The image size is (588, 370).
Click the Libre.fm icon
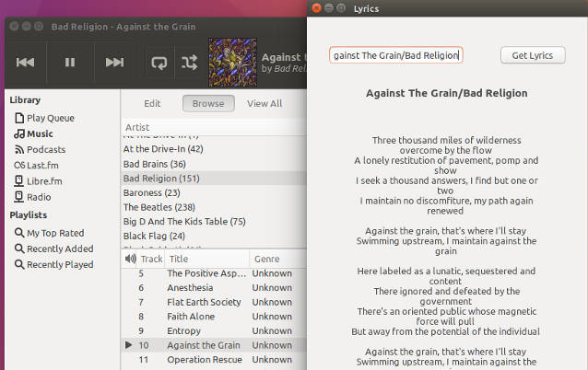click(x=18, y=181)
